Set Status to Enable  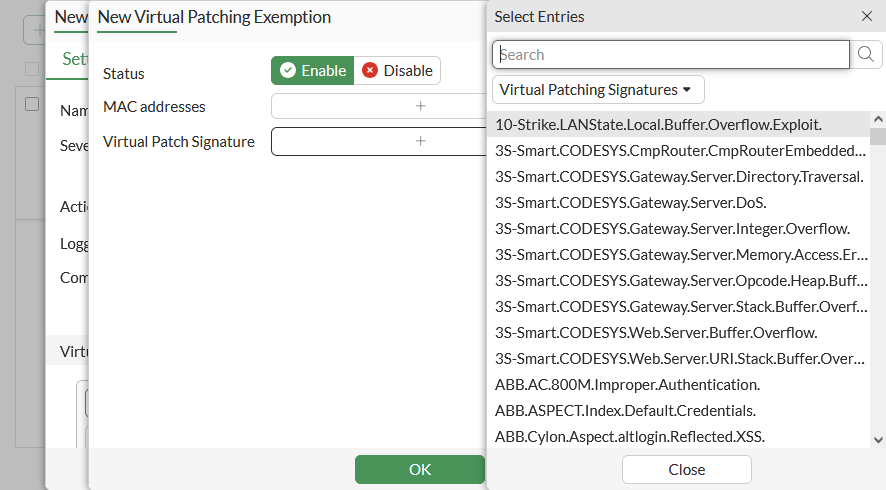(x=313, y=71)
